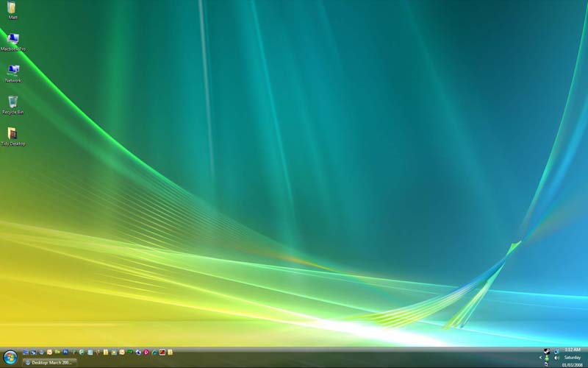Viewport: 588px width, 368px height.
Task: Click the light blue notepad quick launch icon
Action: pos(90,353)
